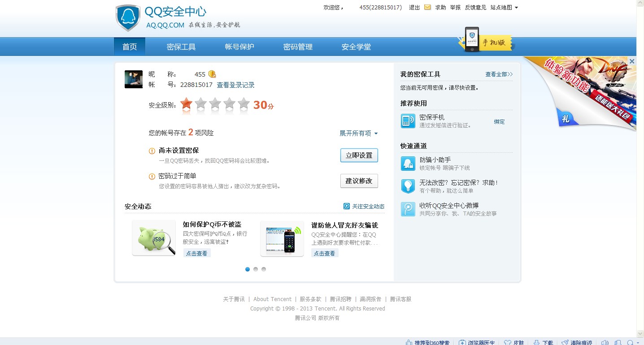Open the 腾讯客服 footer link
The width and height of the screenshot is (644, 345).
coord(400,299)
